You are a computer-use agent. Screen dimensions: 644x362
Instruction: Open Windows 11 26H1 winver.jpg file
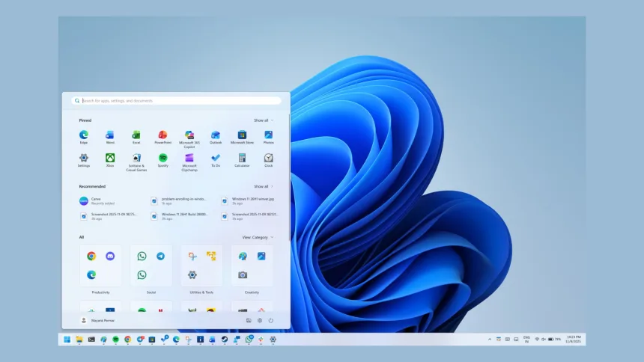(249, 200)
